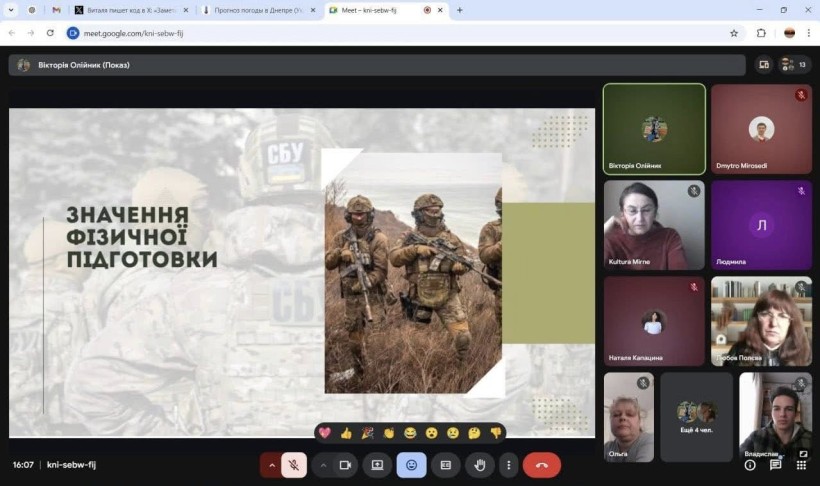Open the browser extensions icon

pyautogui.click(x=761, y=33)
